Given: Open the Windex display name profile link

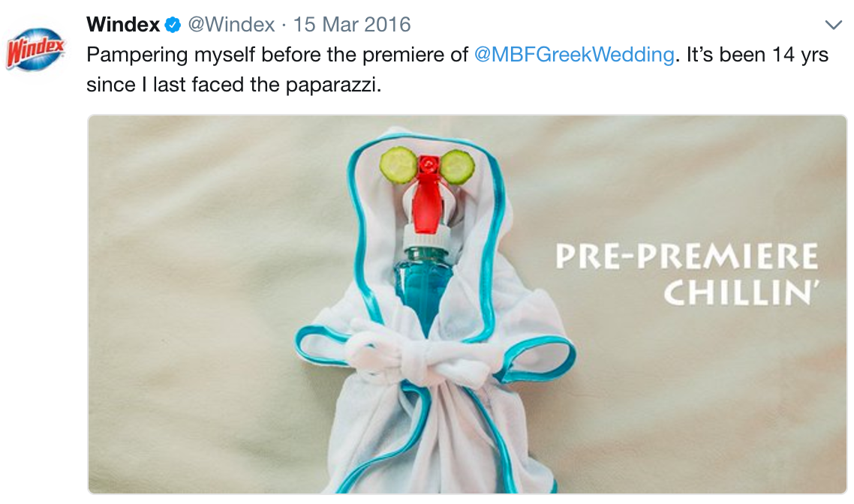Looking at the screenshot, I should pyautogui.click(x=123, y=25).
